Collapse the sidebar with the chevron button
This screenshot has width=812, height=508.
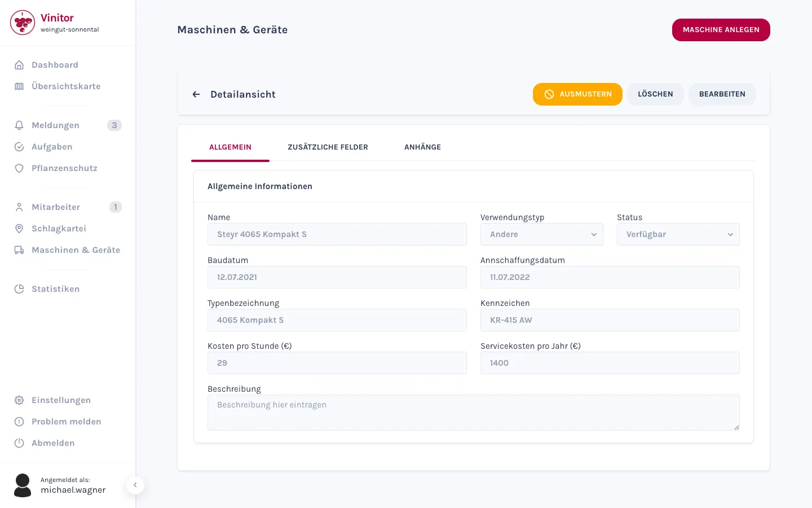(135, 485)
